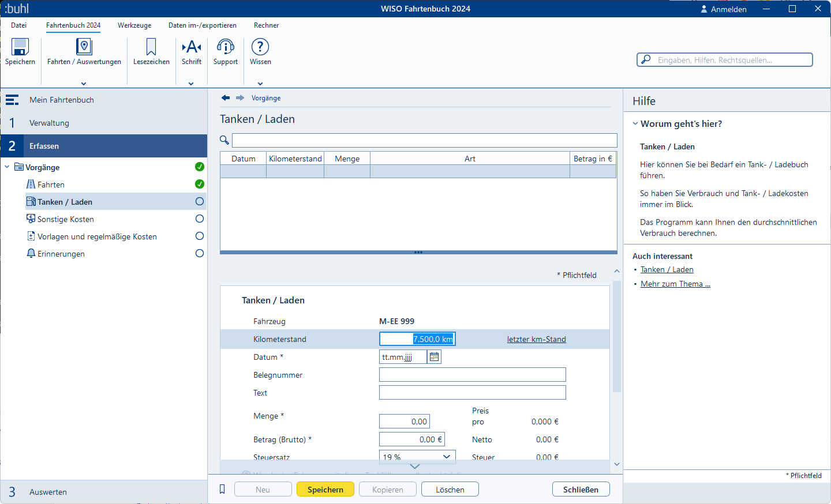Click the Wissen question mark icon
This screenshot has width=831, height=504.
(x=260, y=47)
